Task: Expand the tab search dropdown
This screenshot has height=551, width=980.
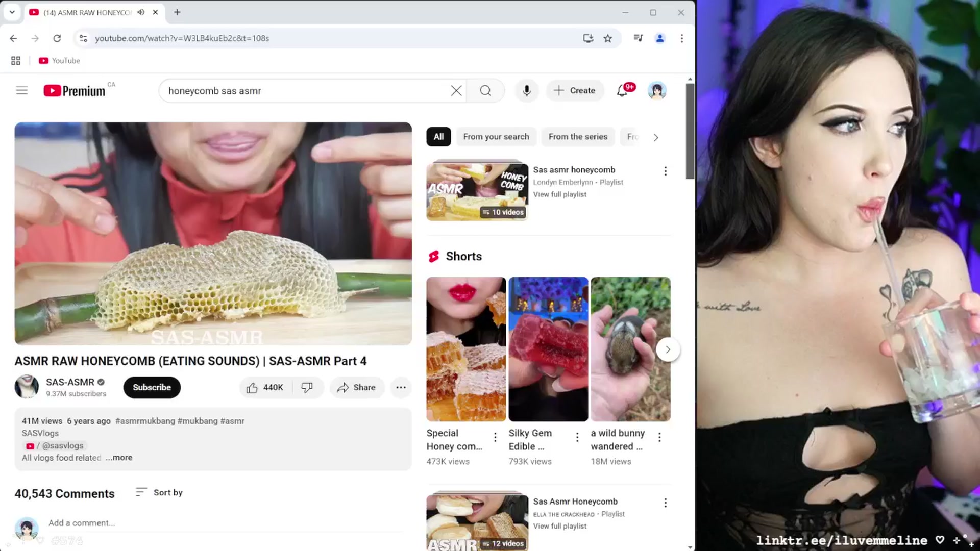Action: [x=12, y=12]
